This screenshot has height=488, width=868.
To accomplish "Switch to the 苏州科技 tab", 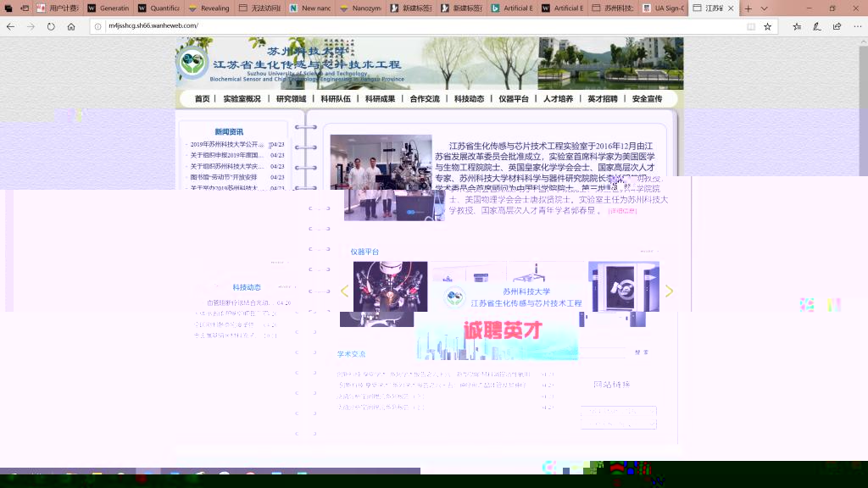I will (612, 8).
